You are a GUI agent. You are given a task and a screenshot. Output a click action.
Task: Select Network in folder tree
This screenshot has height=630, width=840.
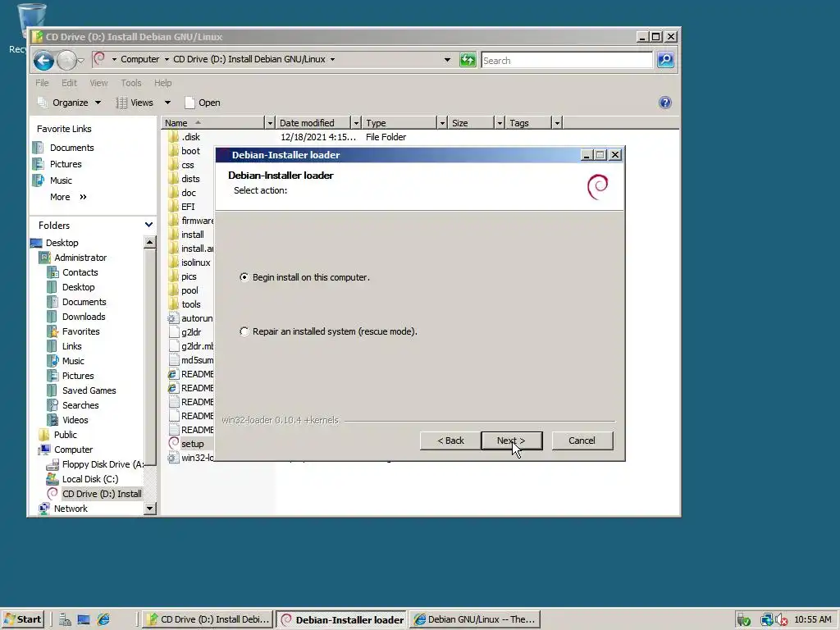tap(63, 509)
